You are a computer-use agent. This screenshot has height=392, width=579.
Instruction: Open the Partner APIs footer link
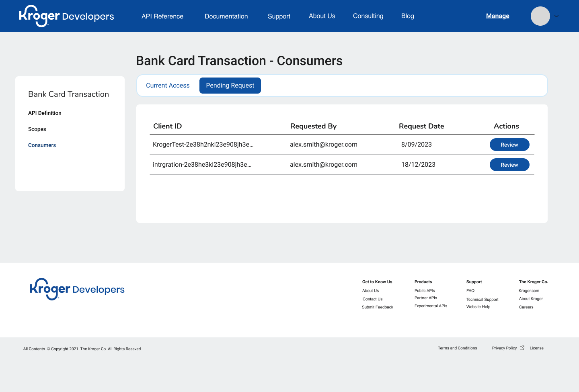click(x=426, y=298)
